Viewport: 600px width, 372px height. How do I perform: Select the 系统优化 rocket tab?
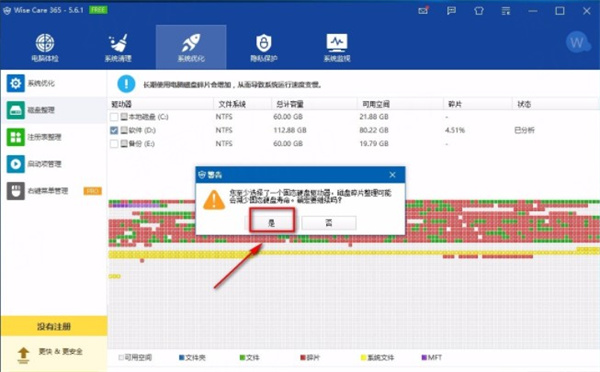191,47
